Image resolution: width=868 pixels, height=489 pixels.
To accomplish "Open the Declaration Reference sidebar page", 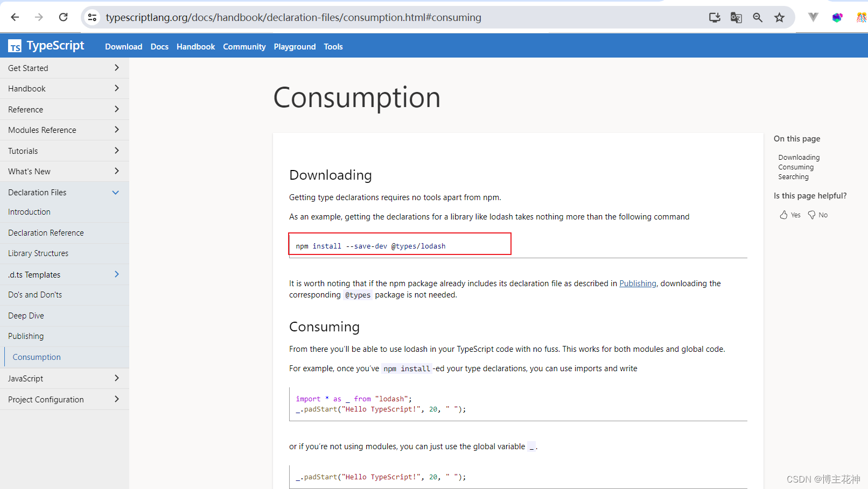I will [65, 232].
